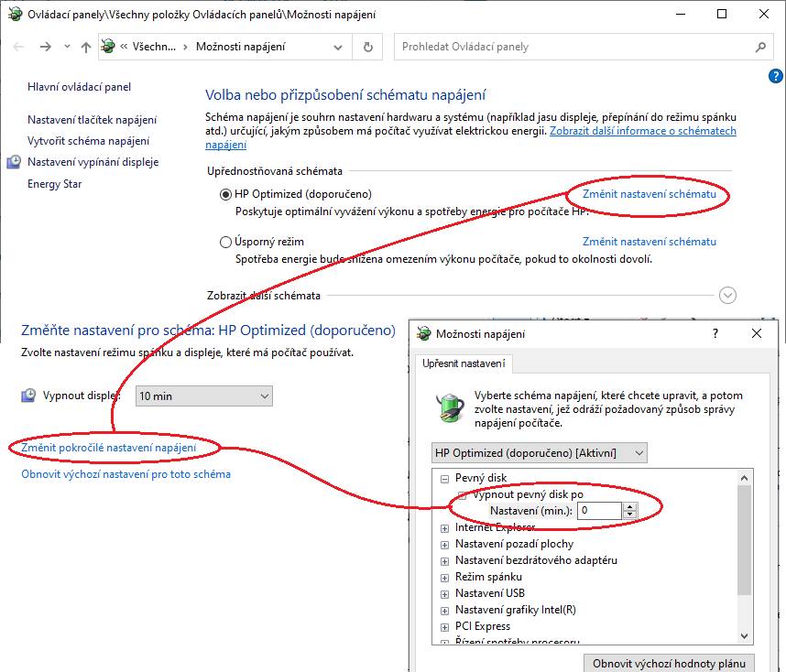The image size is (786, 672).
Task: Collapse the Pevný disk tree node
Action: (x=444, y=479)
